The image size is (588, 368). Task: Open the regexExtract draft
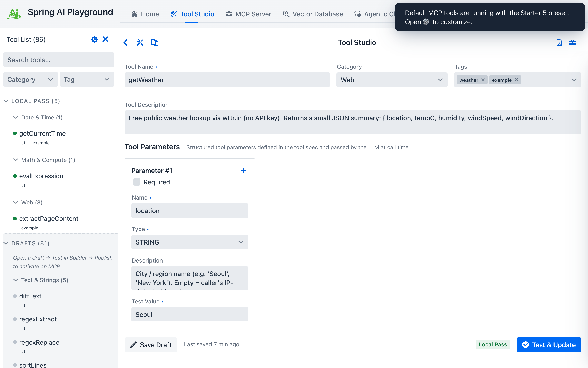pos(38,319)
